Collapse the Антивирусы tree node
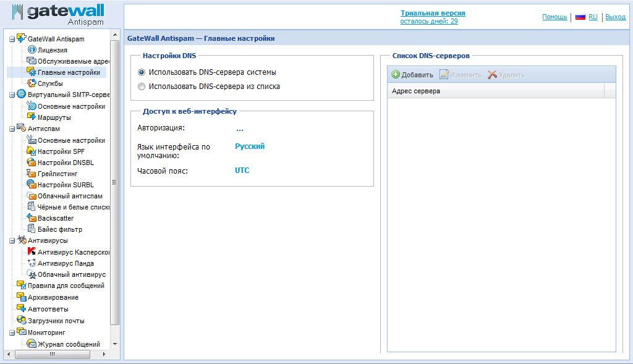 coord(12,240)
